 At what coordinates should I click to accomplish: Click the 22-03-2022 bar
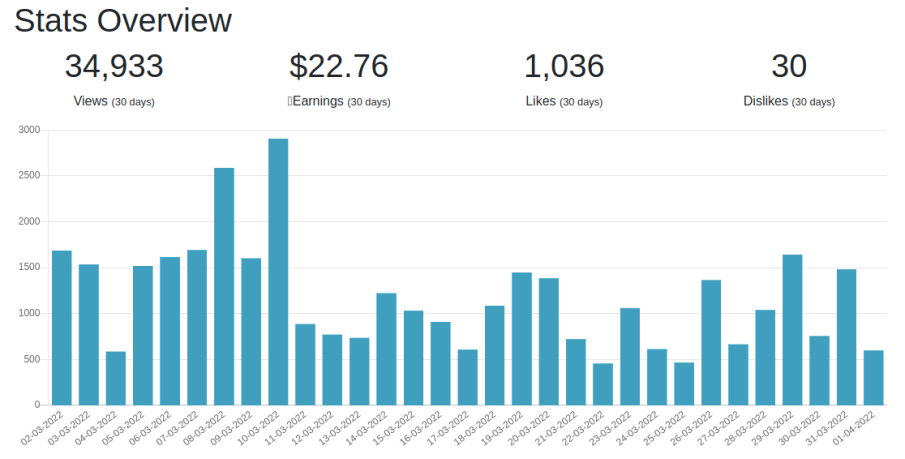[603, 384]
